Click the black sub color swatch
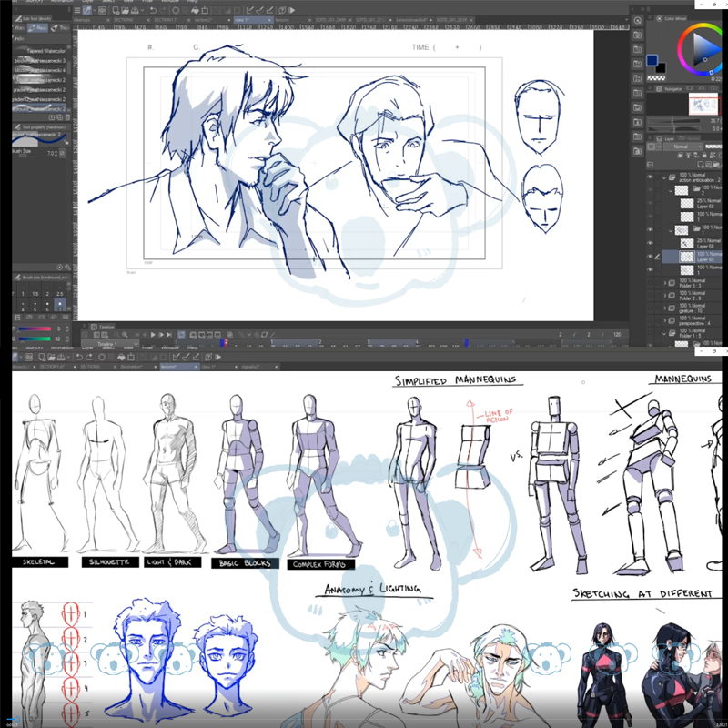Screen dimensions: 728x728 click(x=660, y=67)
